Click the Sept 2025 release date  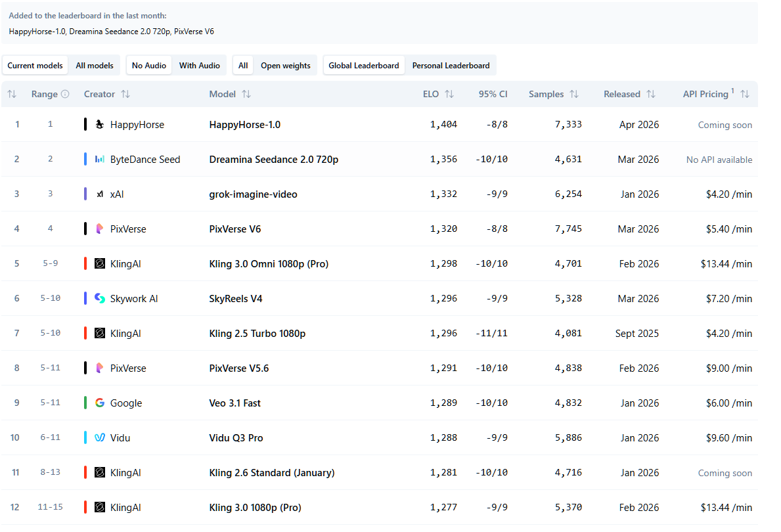636,333
